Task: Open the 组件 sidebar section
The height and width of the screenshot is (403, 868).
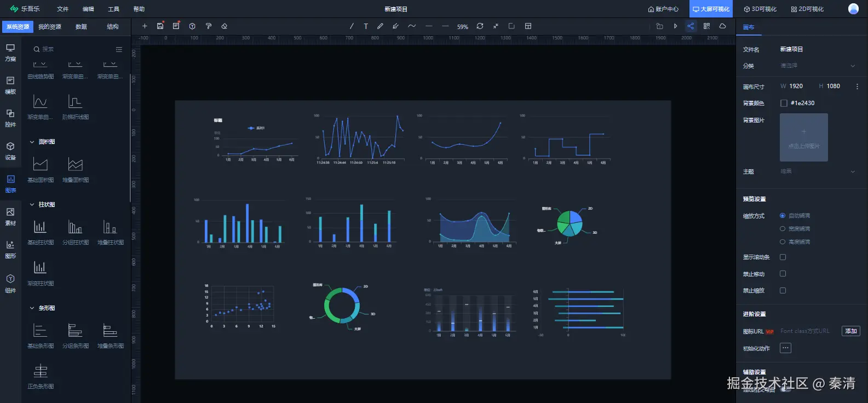Action: click(x=10, y=284)
